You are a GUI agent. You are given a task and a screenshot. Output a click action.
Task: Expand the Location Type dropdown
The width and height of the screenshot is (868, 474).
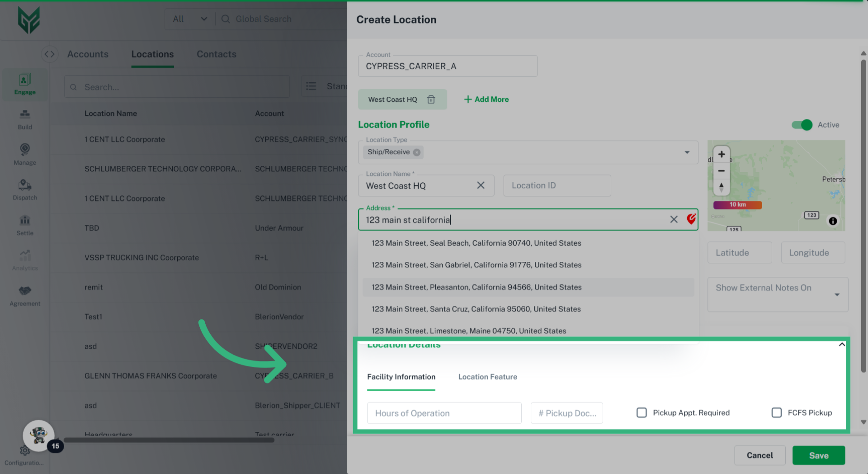coord(687,152)
